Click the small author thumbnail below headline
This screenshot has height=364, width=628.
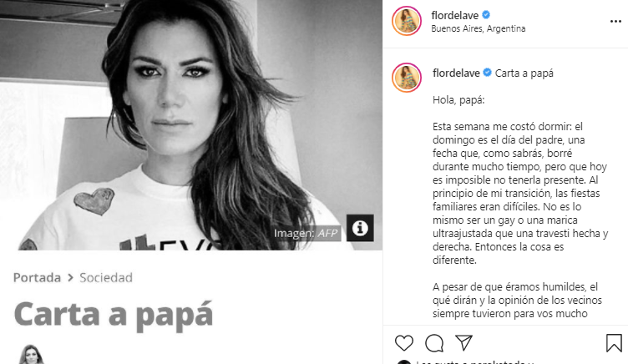tap(31, 355)
